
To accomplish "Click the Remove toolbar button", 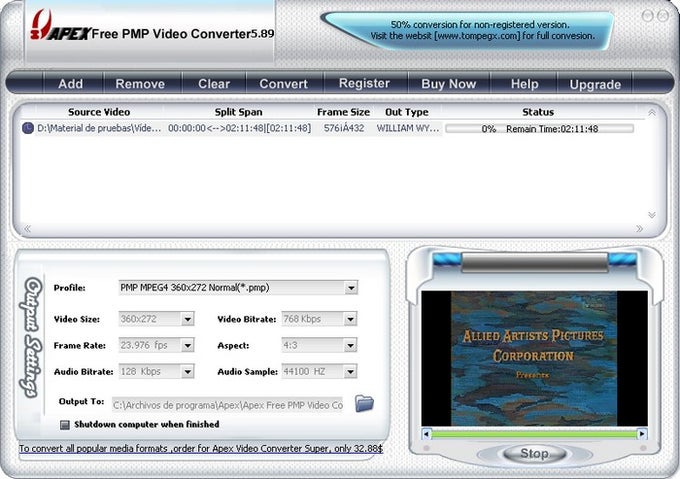I will (140, 84).
